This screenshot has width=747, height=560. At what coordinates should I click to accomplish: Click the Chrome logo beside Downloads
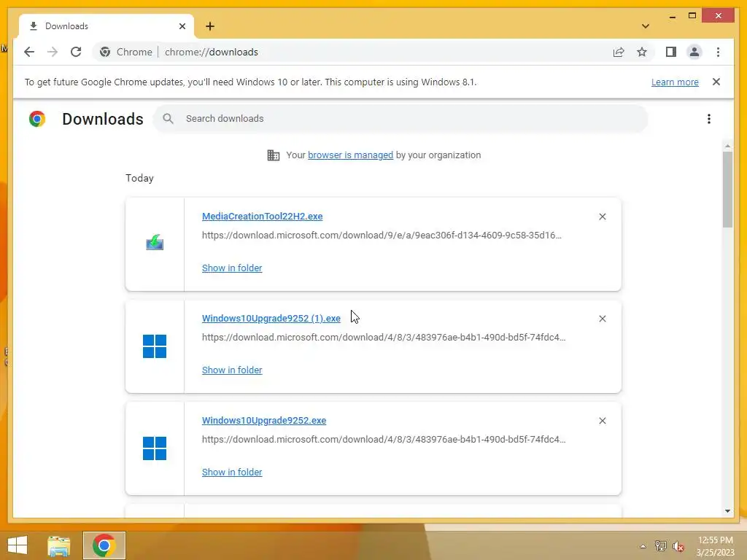pyautogui.click(x=37, y=119)
